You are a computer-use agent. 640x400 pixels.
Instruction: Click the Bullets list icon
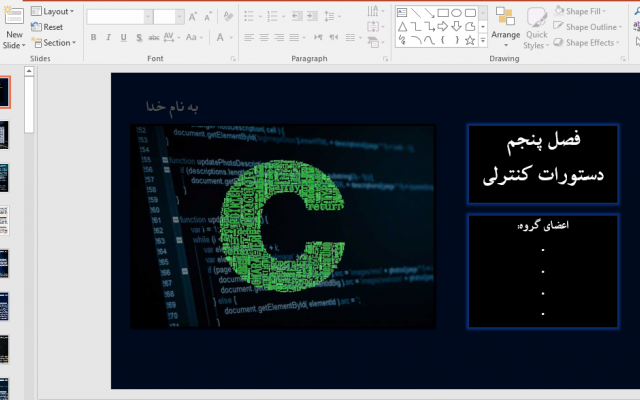249,16
